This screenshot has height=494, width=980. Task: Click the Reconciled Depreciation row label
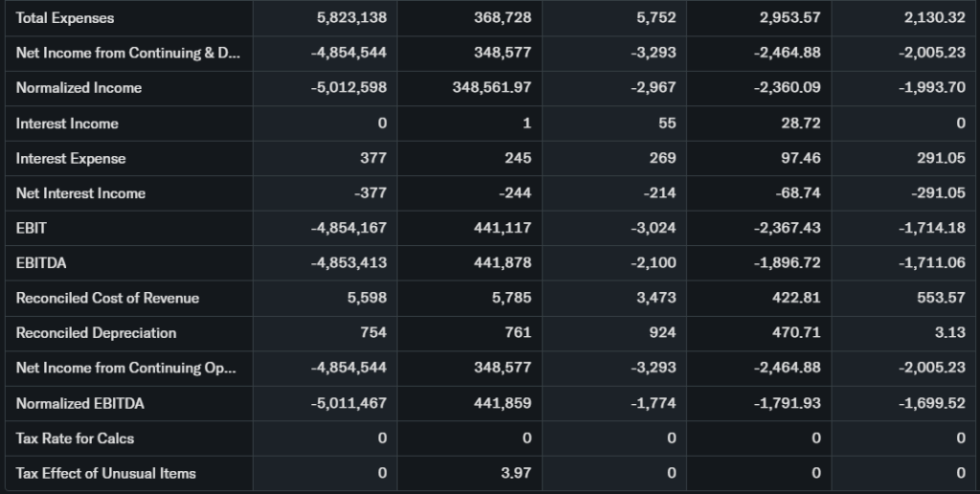tap(96, 333)
